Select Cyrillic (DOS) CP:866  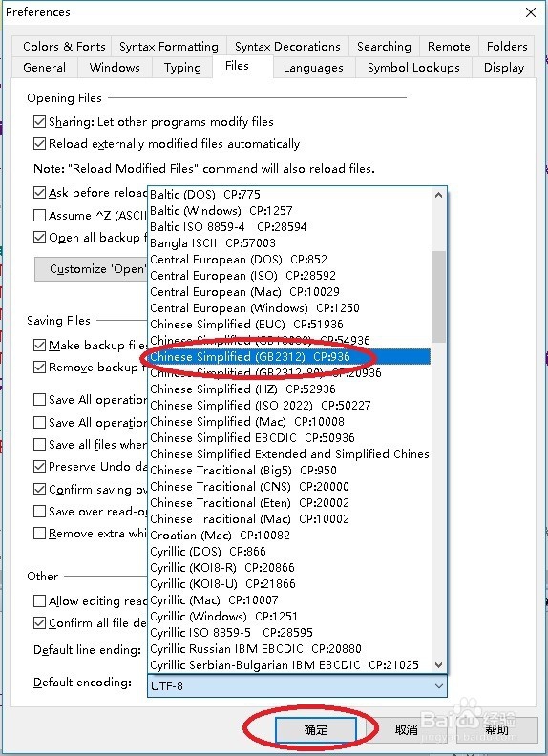point(289,552)
